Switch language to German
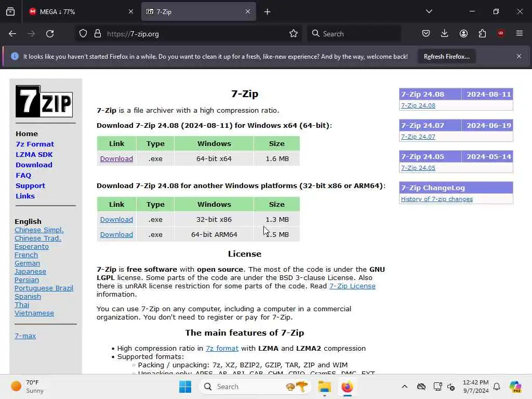532x399 pixels. point(27,263)
